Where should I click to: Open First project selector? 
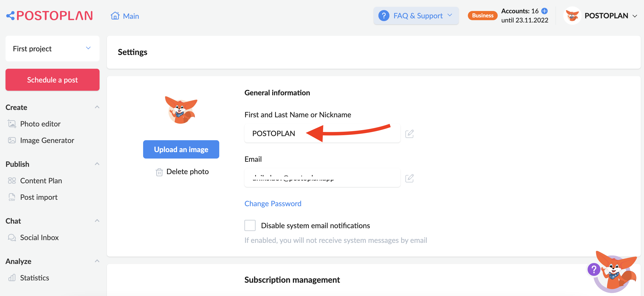(x=53, y=49)
